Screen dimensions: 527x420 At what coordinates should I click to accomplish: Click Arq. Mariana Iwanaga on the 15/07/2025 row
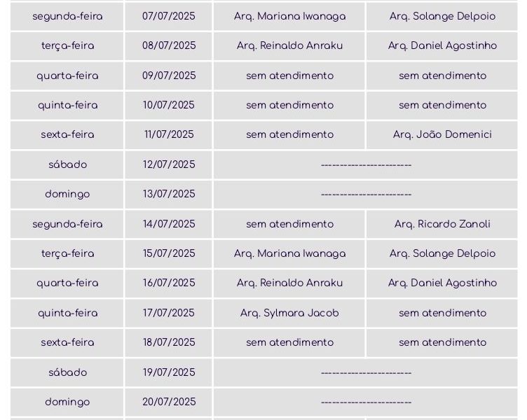tap(289, 253)
